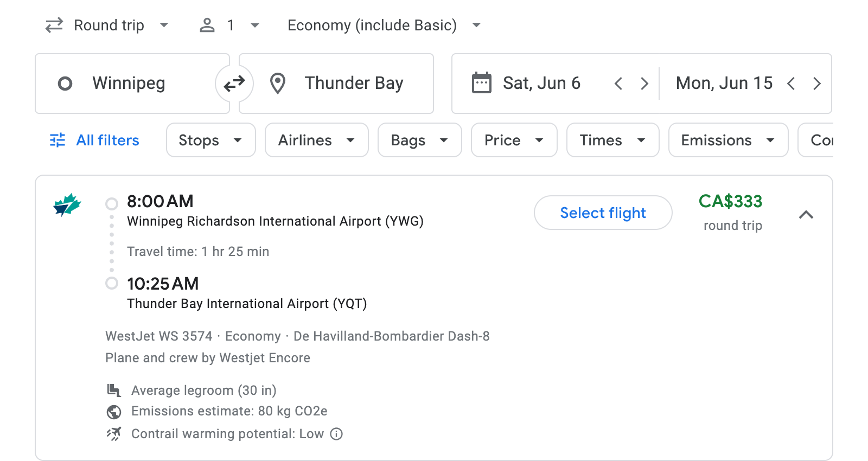
Task: Open the Economy cabin class dropdown
Action: coord(381,24)
